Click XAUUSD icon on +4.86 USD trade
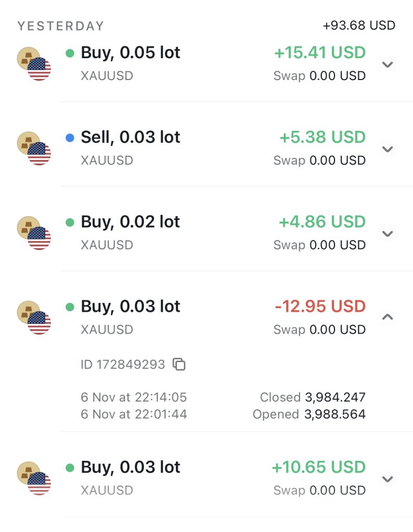 pos(34,233)
